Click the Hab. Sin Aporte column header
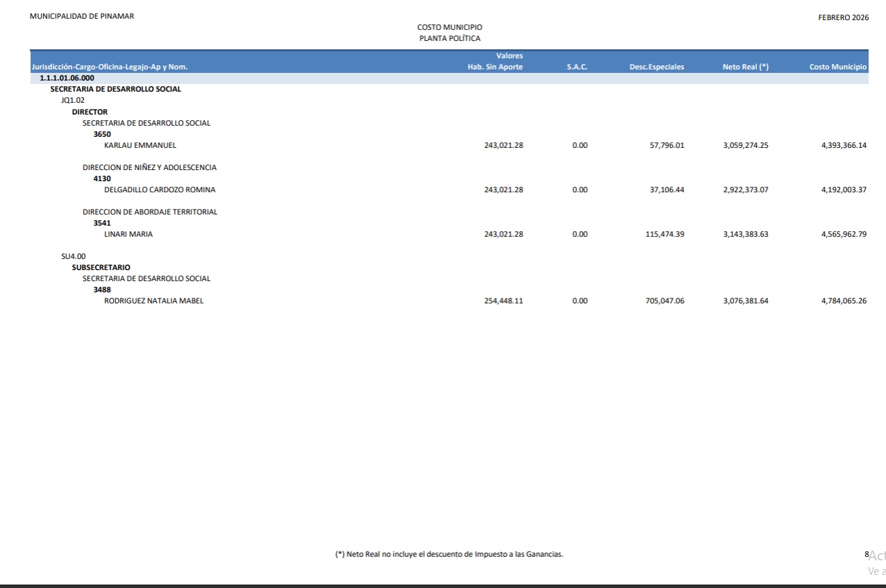 pos(495,67)
